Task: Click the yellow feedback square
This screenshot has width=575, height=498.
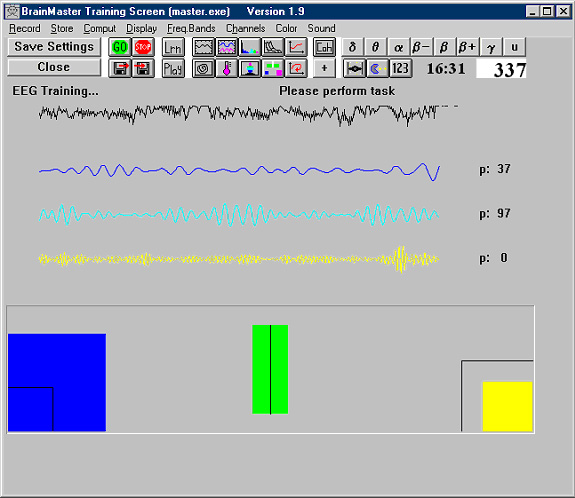Action: pos(508,406)
